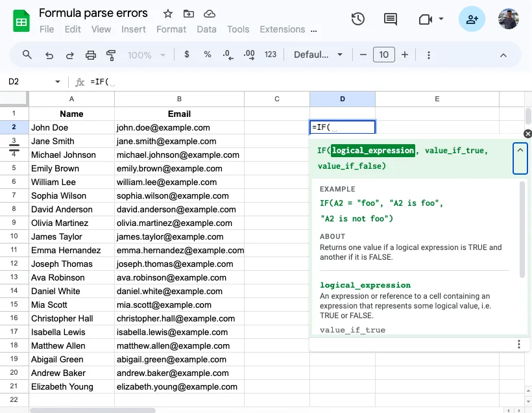Open the Default font dropdown
Screen dimensions: 532x413
[318, 55]
